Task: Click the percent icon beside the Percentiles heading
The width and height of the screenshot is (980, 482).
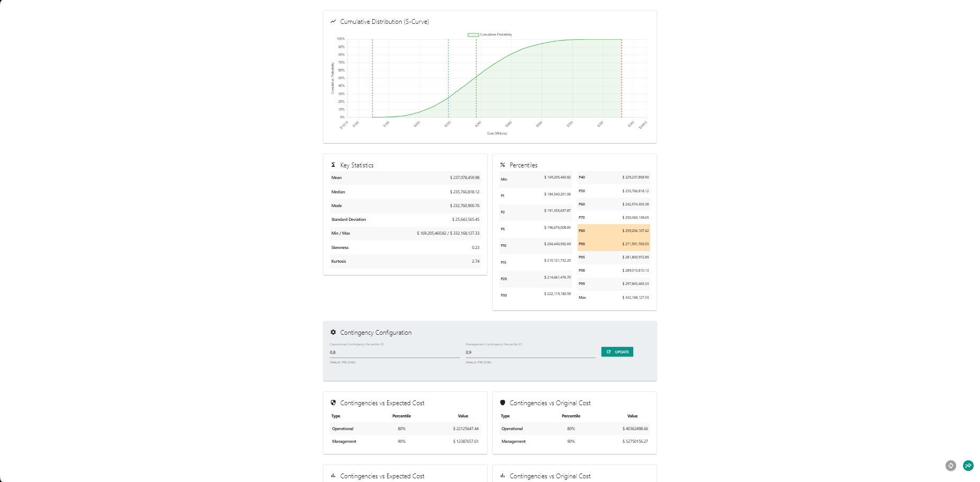Action: point(502,165)
